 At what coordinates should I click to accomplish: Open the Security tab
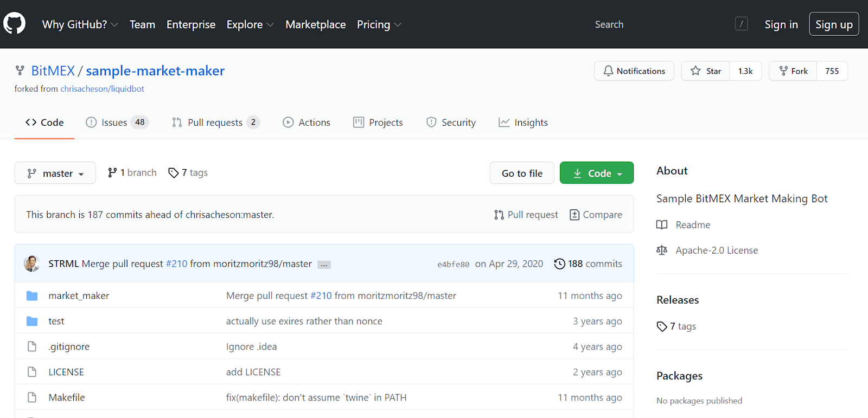[x=451, y=123]
